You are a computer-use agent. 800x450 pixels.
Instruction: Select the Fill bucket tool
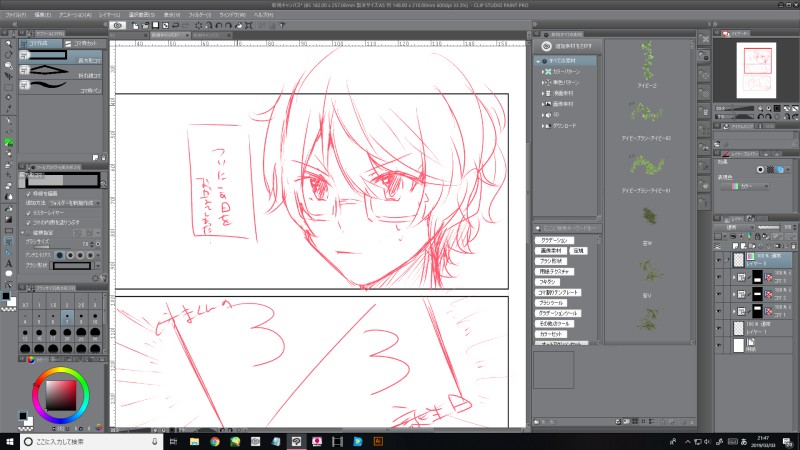[x=8, y=209]
